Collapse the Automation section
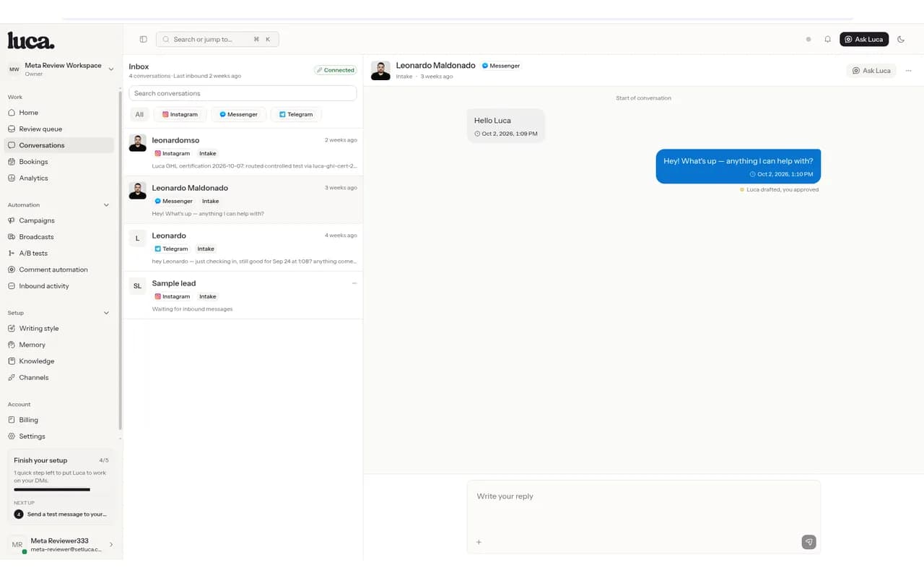924x578 pixels. tap(107, 205)
